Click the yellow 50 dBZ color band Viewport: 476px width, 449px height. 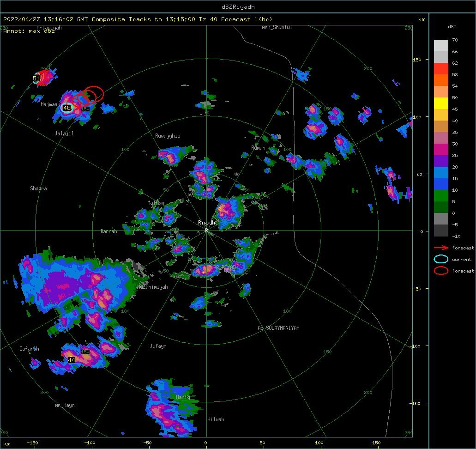(x=441, y=103)
